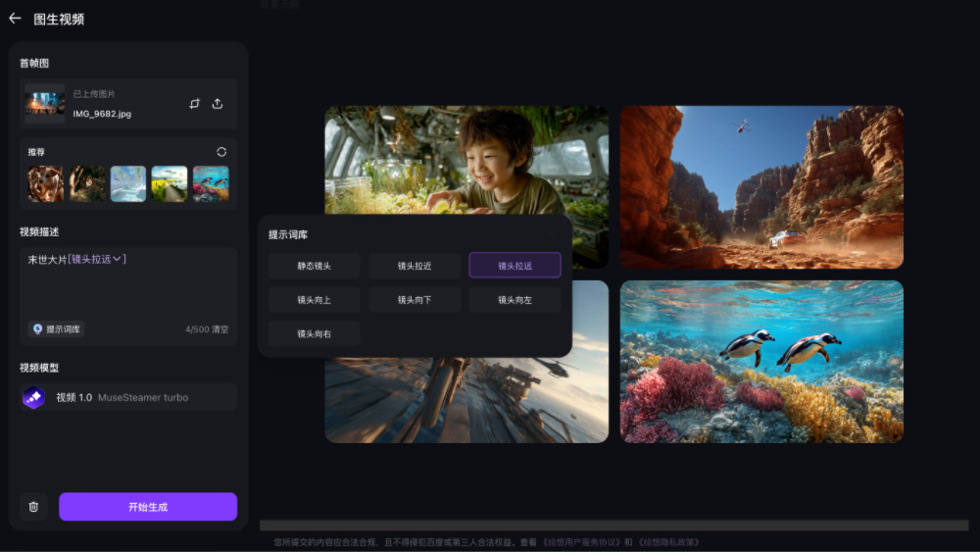
Task: Open 提示词库 prompt library button
Action: (x=57, y=329)
